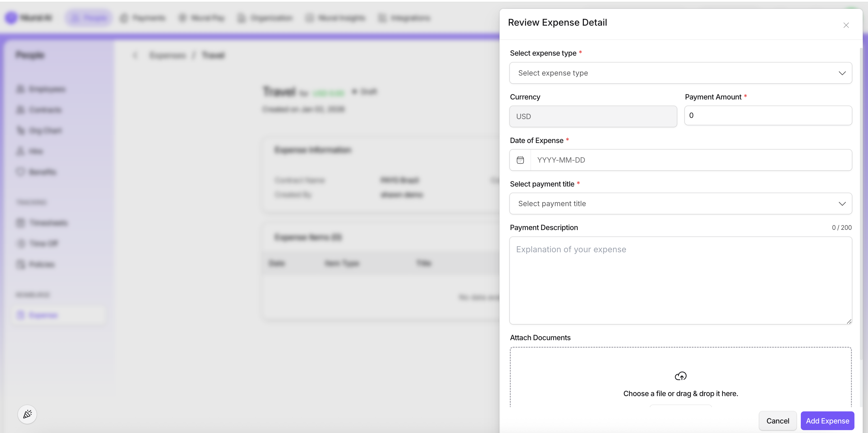Click the cloud upload icon

click(x=680, y=376)
